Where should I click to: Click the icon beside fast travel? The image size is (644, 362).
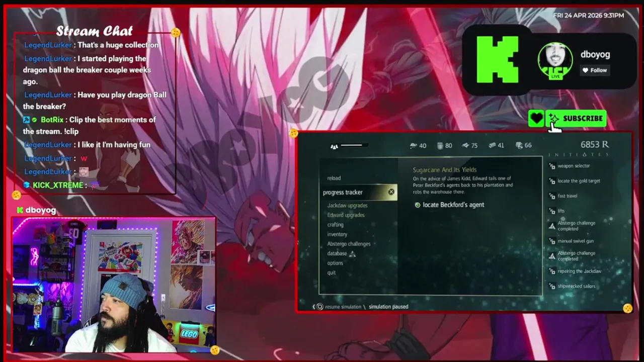tap(552, 196)
